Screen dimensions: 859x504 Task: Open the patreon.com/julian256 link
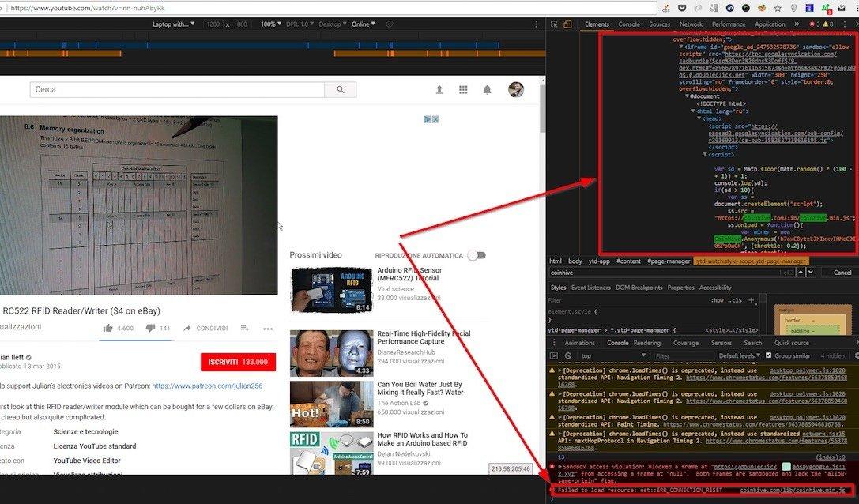207,386
